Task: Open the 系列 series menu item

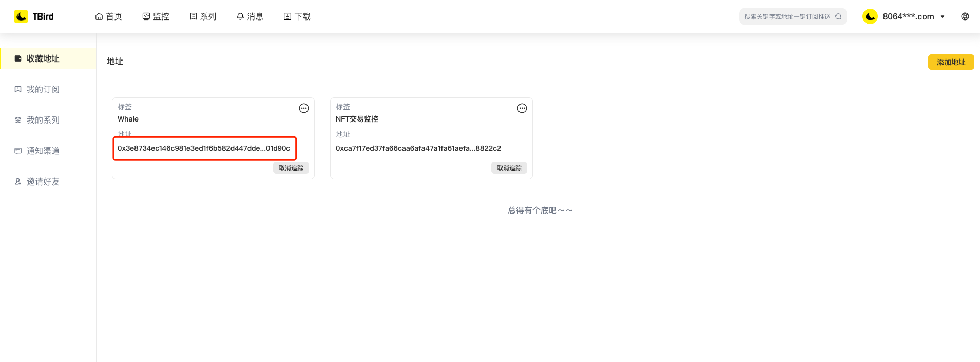Action: point(203,16)
